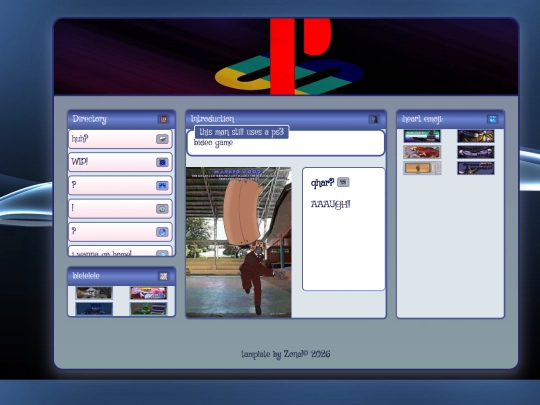540x405 pixels.
Task: Open the gray monochrome blelelele thumbnail
Action: [x=94, y=293]
